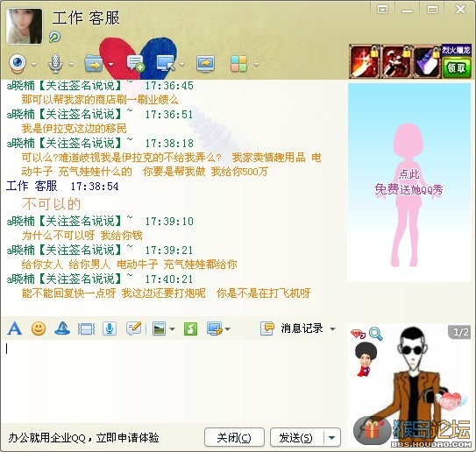Open the 办公就用企业QQ promotion link
The height and width of the screenshot is (452, 476).
83,437
